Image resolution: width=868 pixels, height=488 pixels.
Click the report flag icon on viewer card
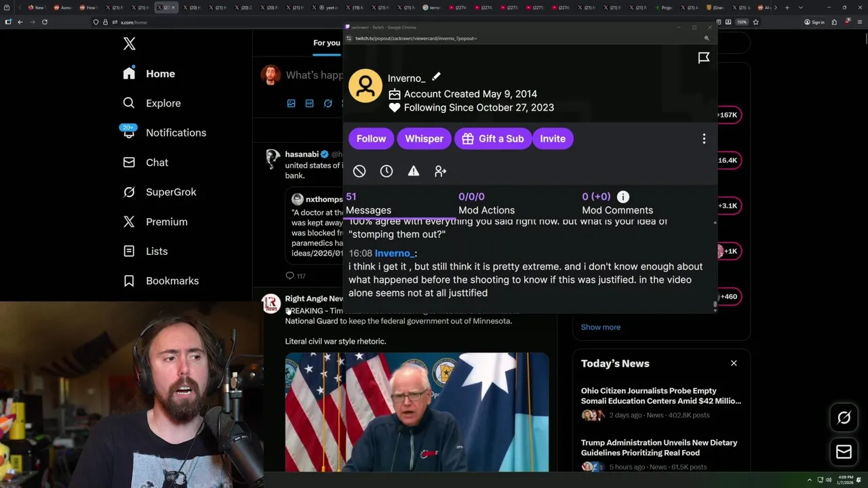tap(704, 58)
